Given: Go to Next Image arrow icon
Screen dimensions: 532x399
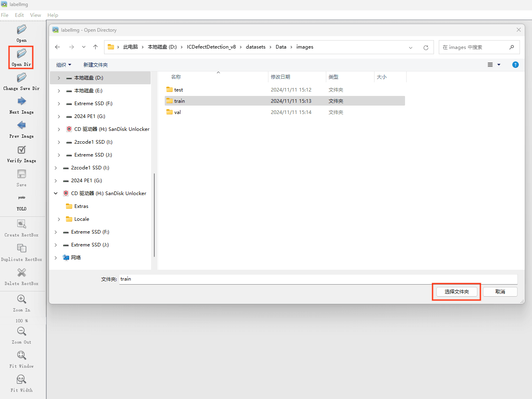Looking at the screenshot, I should click(21, 102).
